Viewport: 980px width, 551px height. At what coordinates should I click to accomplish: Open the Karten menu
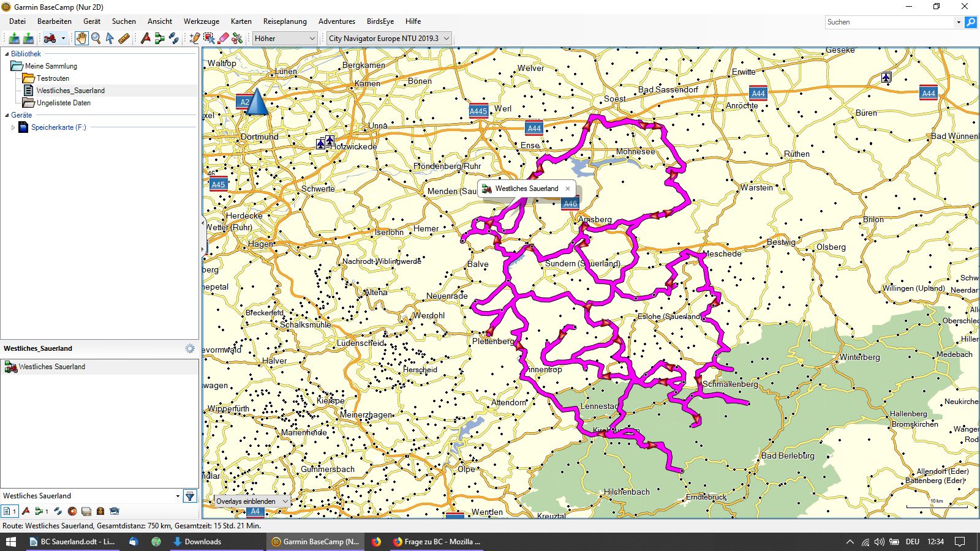[241, 21]
